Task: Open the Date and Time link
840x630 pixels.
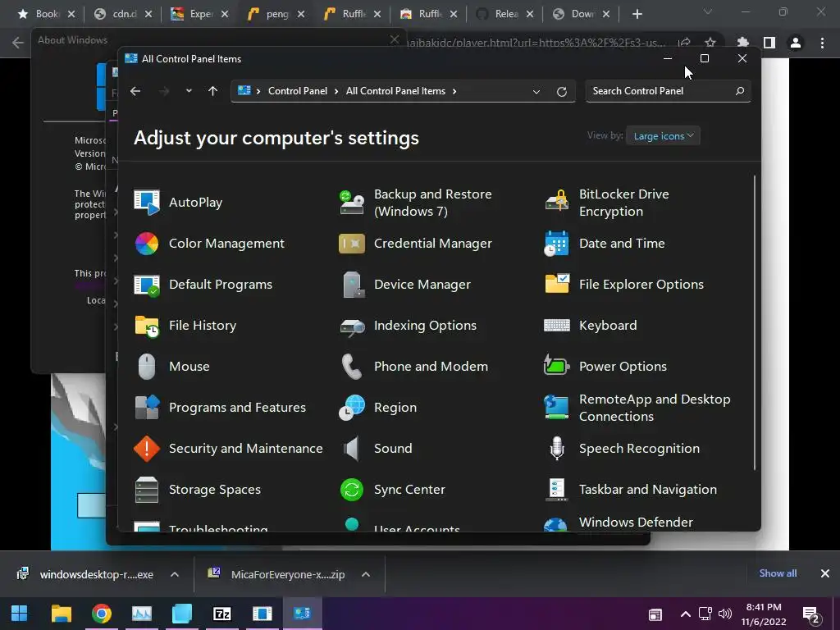Action: click(x=622, y=243)
